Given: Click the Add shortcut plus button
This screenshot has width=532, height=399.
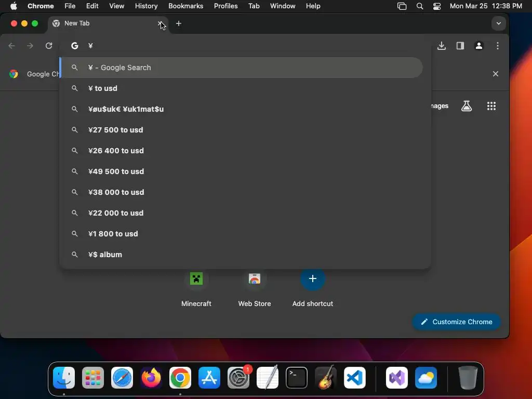Looking at the screenshot, I should 313,278.
